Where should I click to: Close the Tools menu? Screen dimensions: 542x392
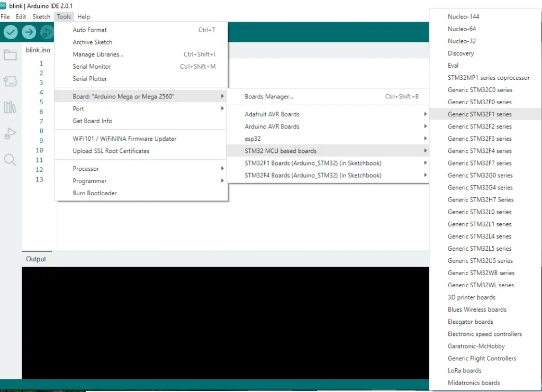click(64, 16)
